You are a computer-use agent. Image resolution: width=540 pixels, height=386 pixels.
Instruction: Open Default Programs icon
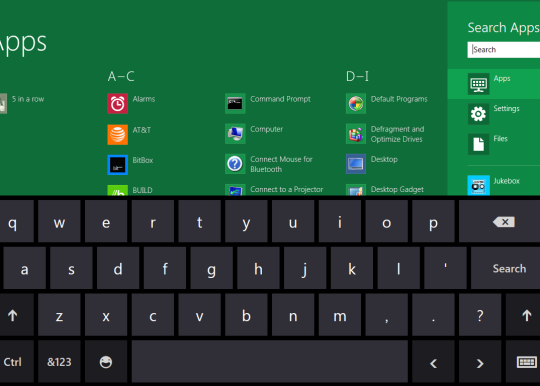click(x=356, y=103)
